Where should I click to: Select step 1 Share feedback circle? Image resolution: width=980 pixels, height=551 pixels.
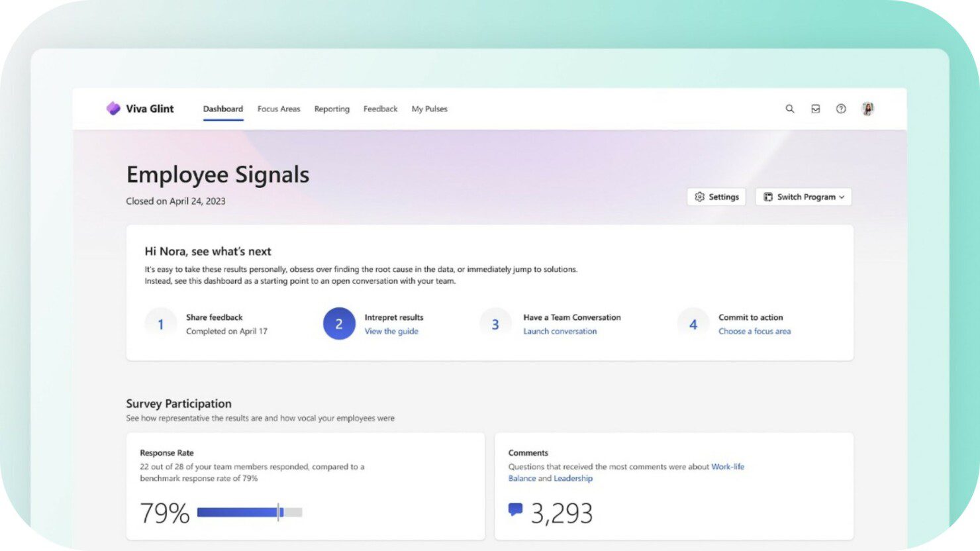point(160,324)
